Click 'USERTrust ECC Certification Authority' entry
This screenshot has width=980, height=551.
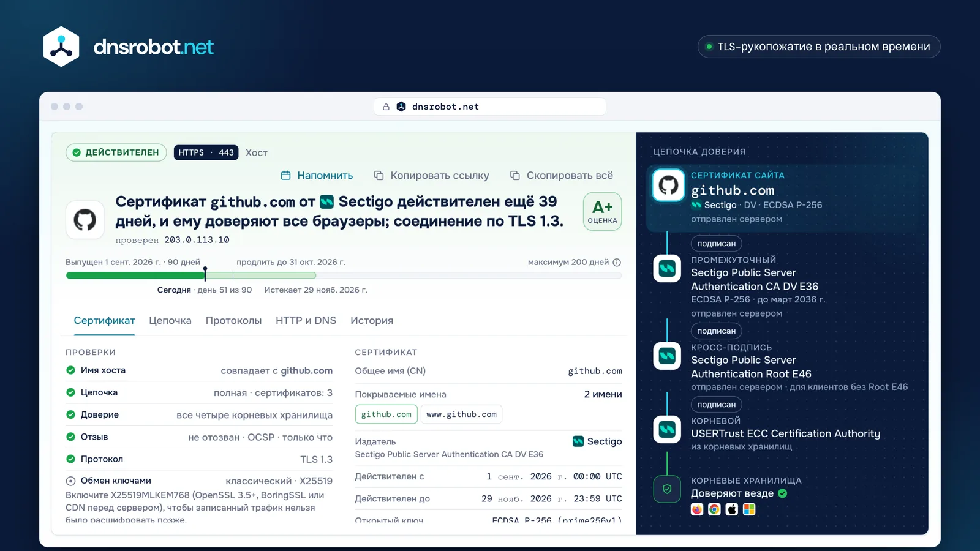[x=786, y=433]
